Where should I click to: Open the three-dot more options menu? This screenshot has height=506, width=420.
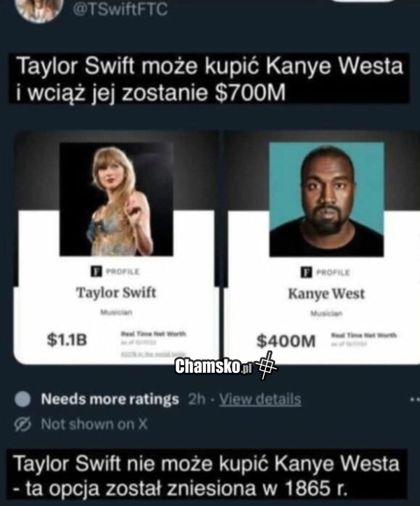click(x=414, y=399)
